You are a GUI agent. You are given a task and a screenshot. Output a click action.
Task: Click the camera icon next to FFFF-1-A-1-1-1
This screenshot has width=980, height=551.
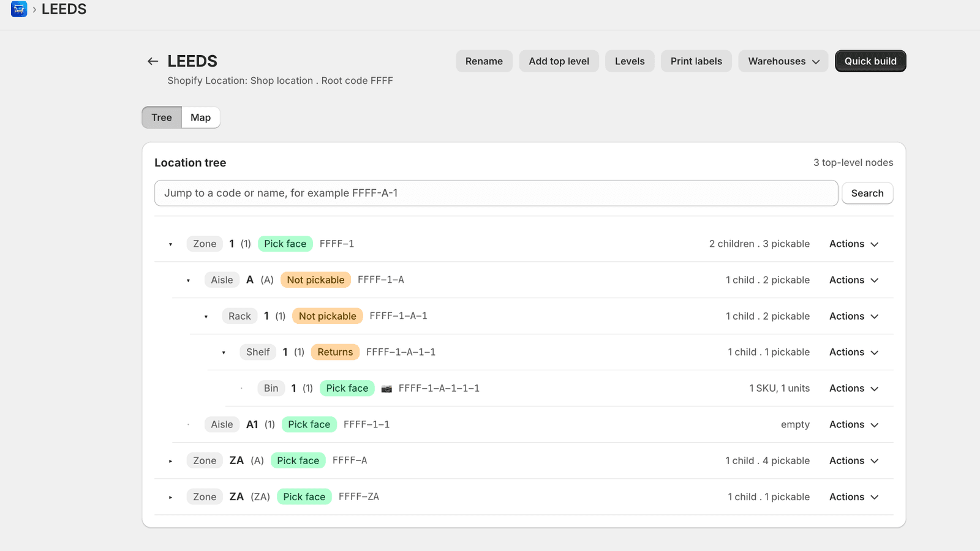coord(386,389)
